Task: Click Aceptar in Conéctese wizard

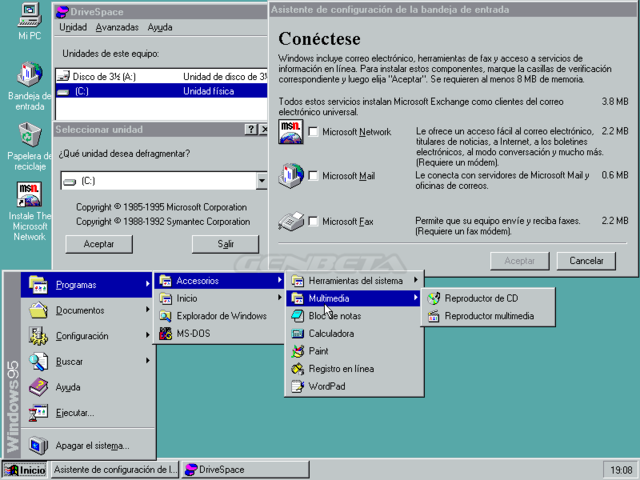Action: 520,261
